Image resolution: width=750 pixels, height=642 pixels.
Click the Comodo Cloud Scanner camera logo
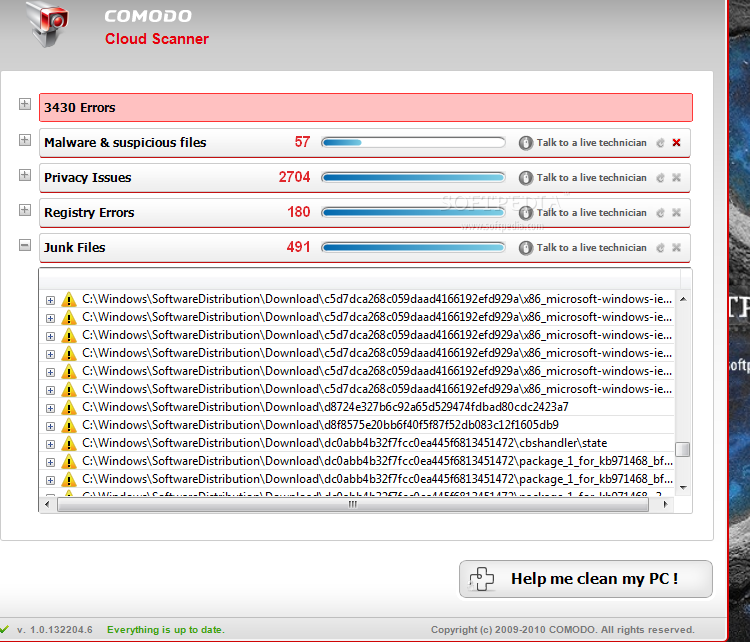[48, 24]
